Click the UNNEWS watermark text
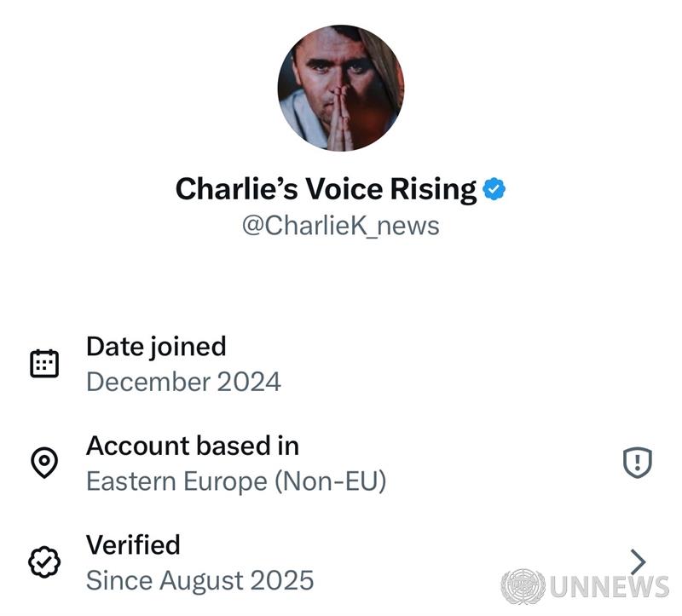 tap(610, 587)
